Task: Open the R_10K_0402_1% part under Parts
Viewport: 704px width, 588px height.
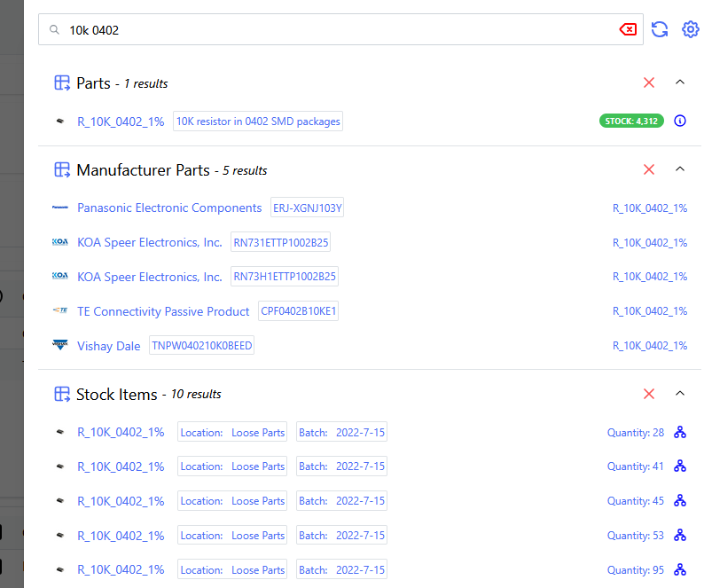Action: coord(121,122)
